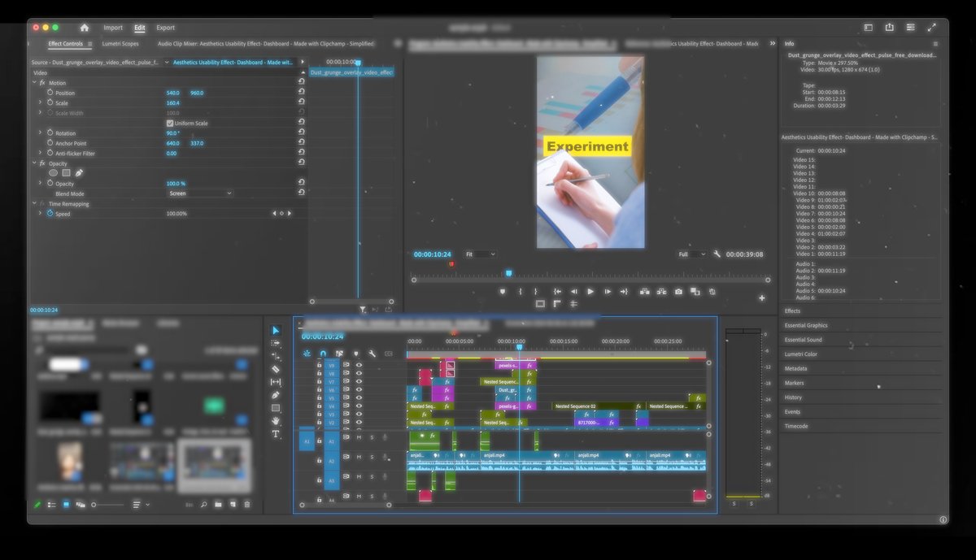Open the Full playback resolution dropdown
Viewport: 976px width, 560px height.
[x=692, y=254]
